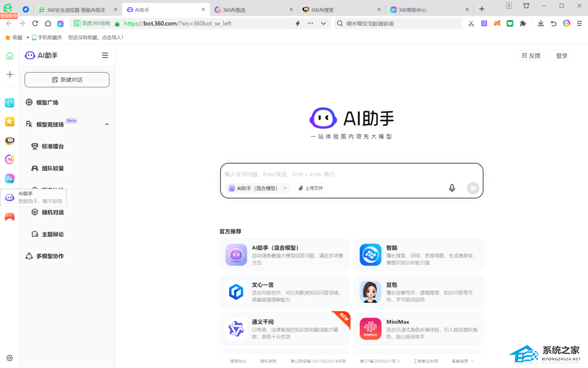Click the AI icon beside the address bar
588x368 pixels.
pos(60,24)
